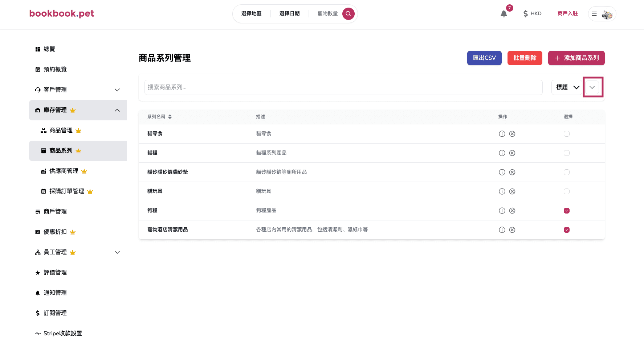Open 評價管理 in sidebar

[x=78, y=273]
